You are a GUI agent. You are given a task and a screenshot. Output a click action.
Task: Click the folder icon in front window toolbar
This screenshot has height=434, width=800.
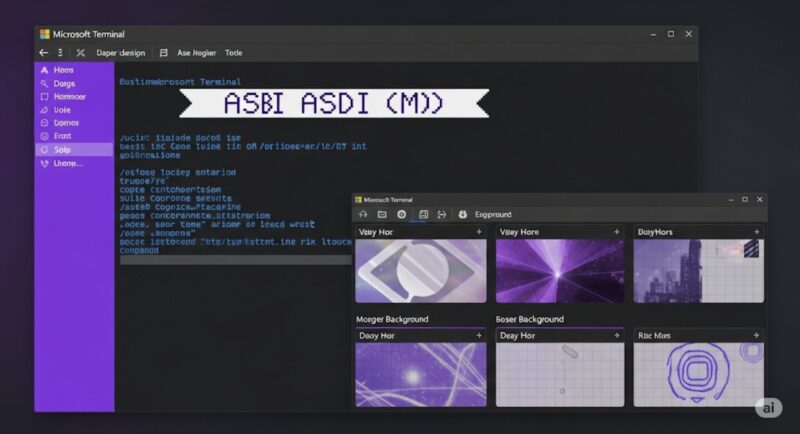point(382,215)
